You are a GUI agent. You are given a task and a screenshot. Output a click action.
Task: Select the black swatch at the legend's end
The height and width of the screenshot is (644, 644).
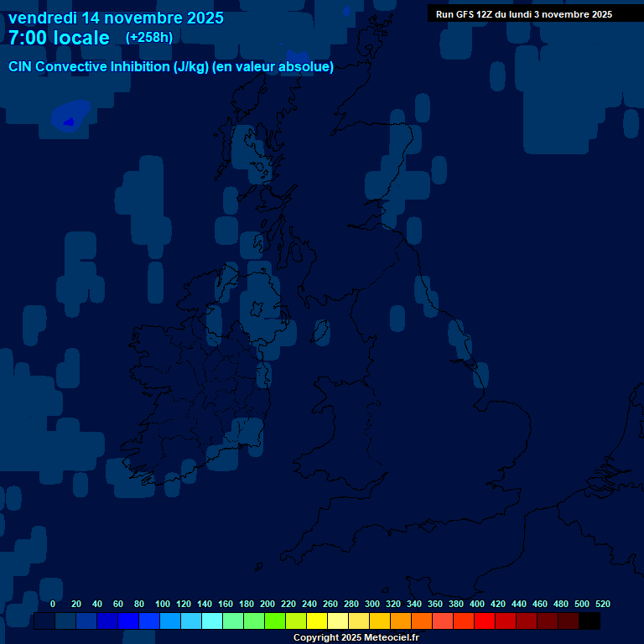[x=589, y=621]
